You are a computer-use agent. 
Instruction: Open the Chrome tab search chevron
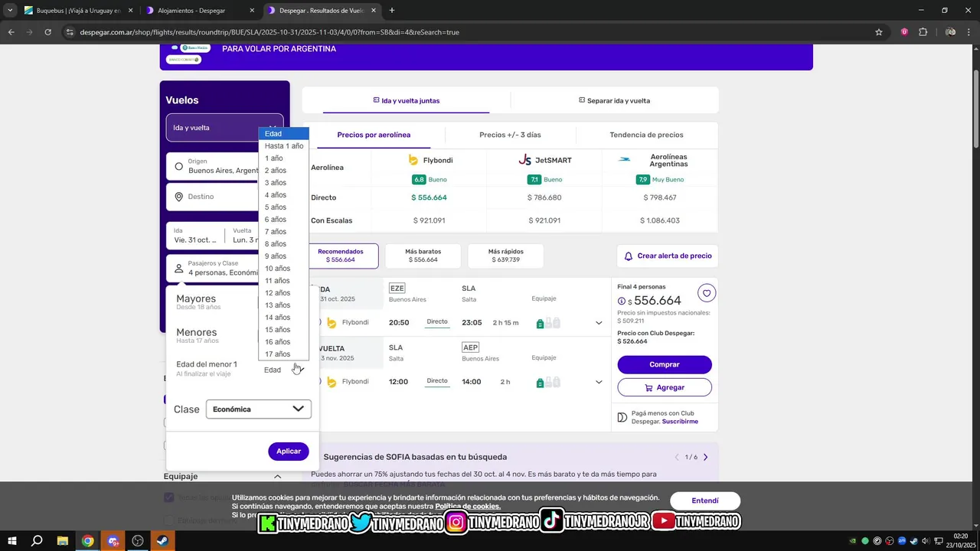10,11
